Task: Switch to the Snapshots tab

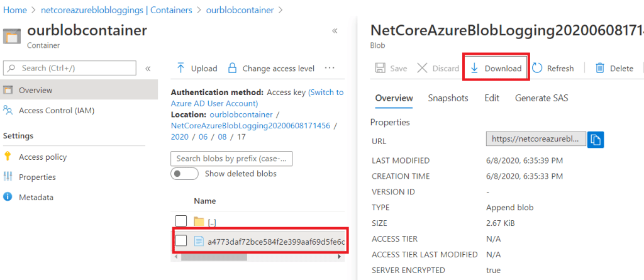Action: pos(448,98)
